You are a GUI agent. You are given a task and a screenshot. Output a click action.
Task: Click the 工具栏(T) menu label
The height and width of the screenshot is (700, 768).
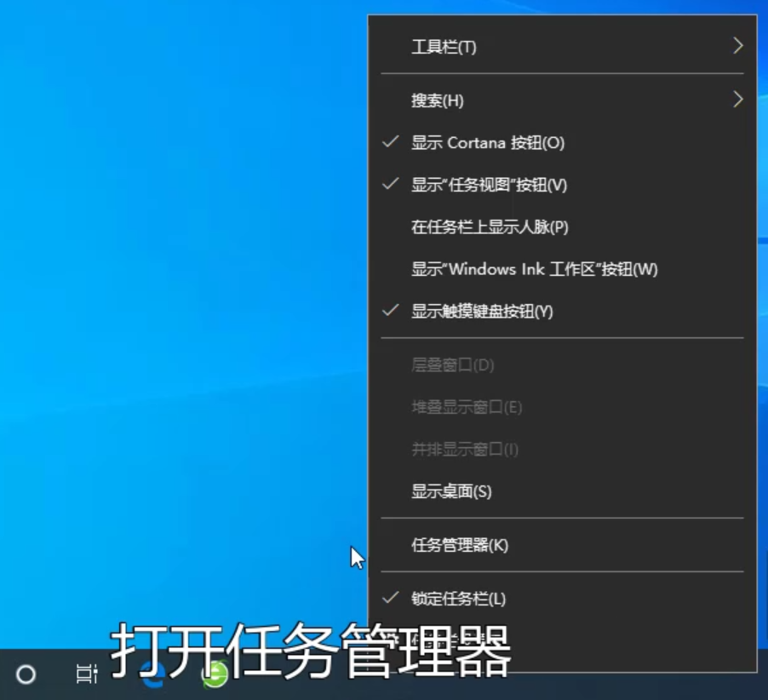tap(444, 47)
